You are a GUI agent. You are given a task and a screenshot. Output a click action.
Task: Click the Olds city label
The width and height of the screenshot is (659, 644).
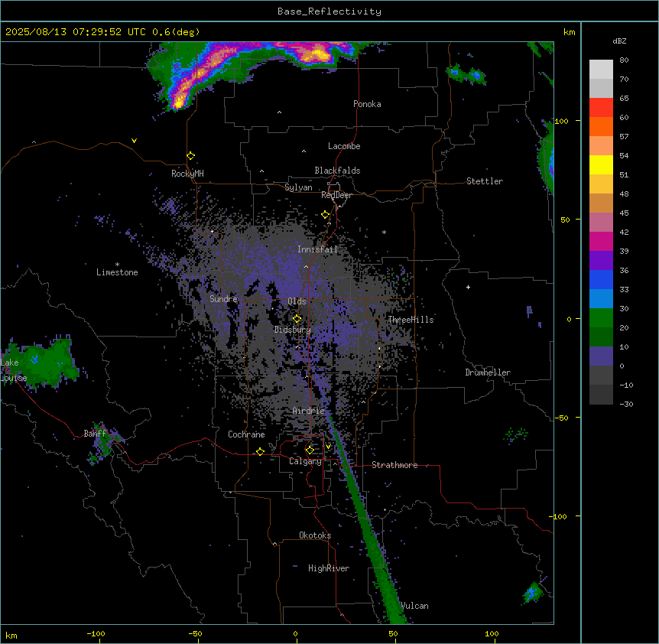(297, 301)
